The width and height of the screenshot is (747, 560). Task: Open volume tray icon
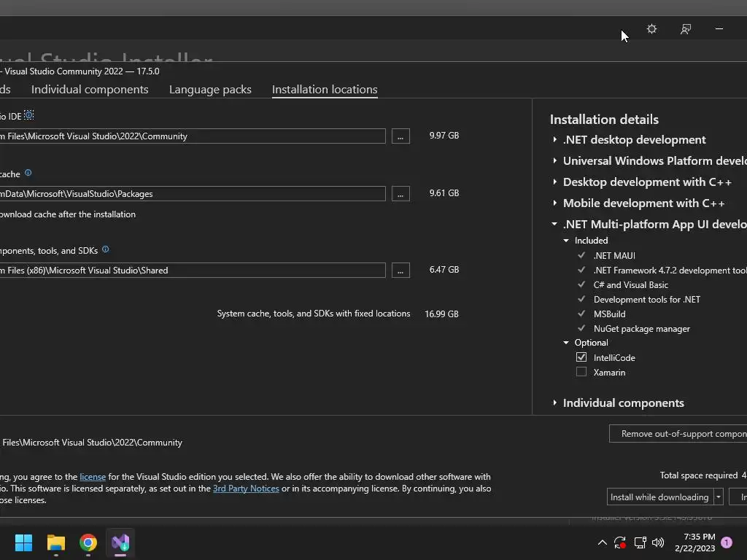pos(658,542)
